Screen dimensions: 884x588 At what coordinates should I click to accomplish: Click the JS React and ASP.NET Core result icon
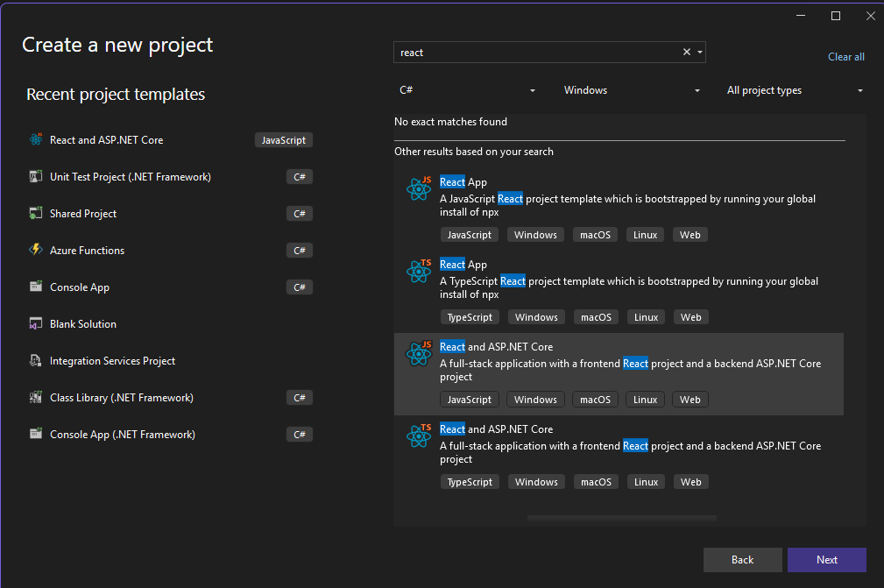(419, 353)
